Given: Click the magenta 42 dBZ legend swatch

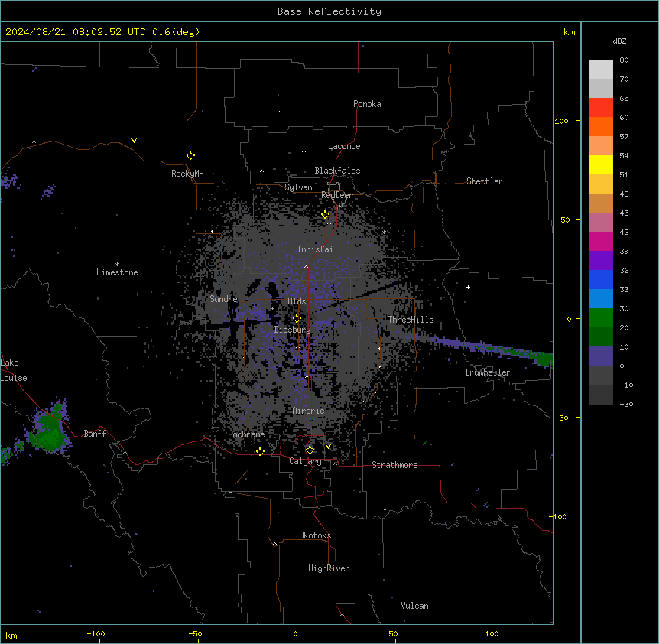Looking at the screenshot, I should [601, 241].
